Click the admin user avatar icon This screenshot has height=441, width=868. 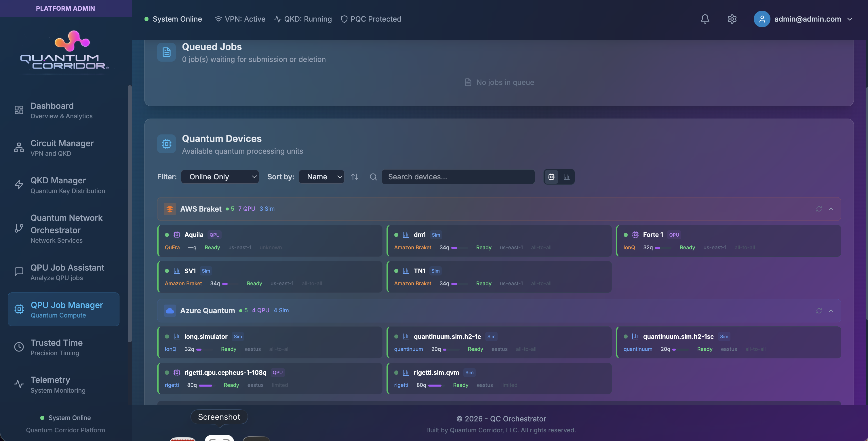762,19
